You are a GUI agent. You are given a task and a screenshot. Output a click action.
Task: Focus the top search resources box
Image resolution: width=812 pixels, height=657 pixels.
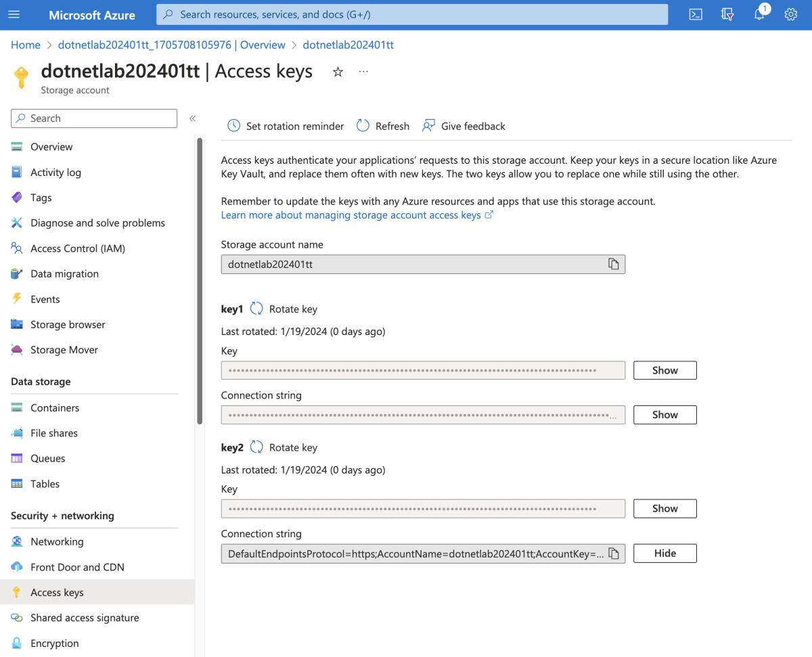pyautogui.click(x=412, y=14)
